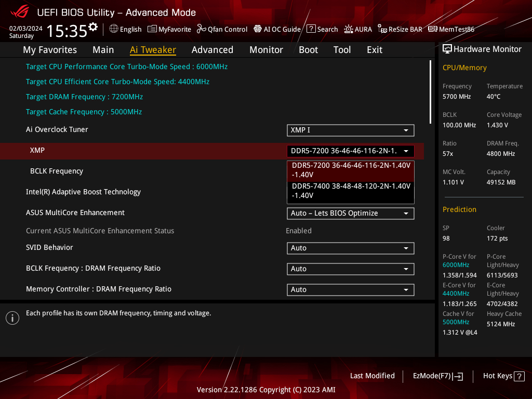Click Target DRAM Frequency : 7200MHz text

85,97
